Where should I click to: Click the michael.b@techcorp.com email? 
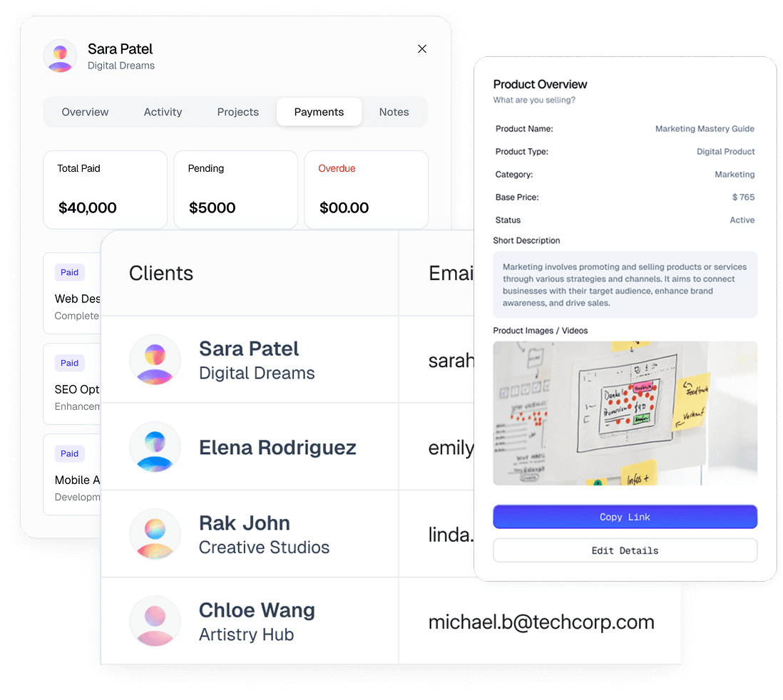click(x=541, y=622)
